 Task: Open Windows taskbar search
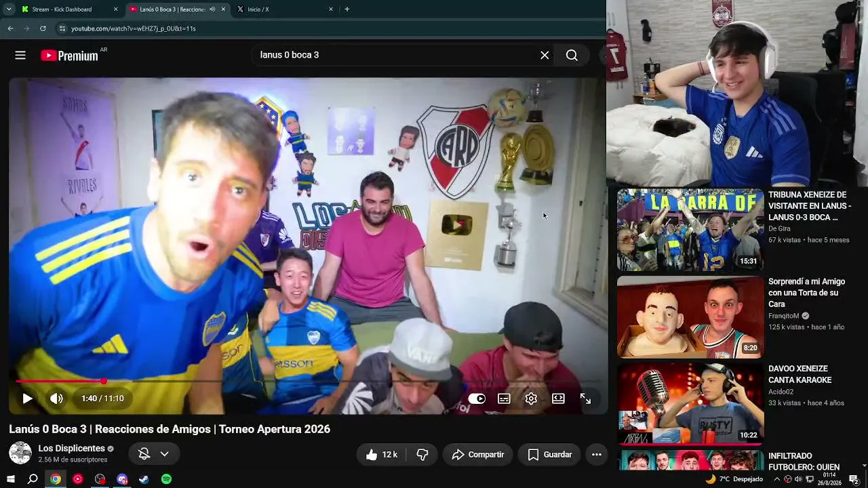pyautogui.click(x=33, y=479)
